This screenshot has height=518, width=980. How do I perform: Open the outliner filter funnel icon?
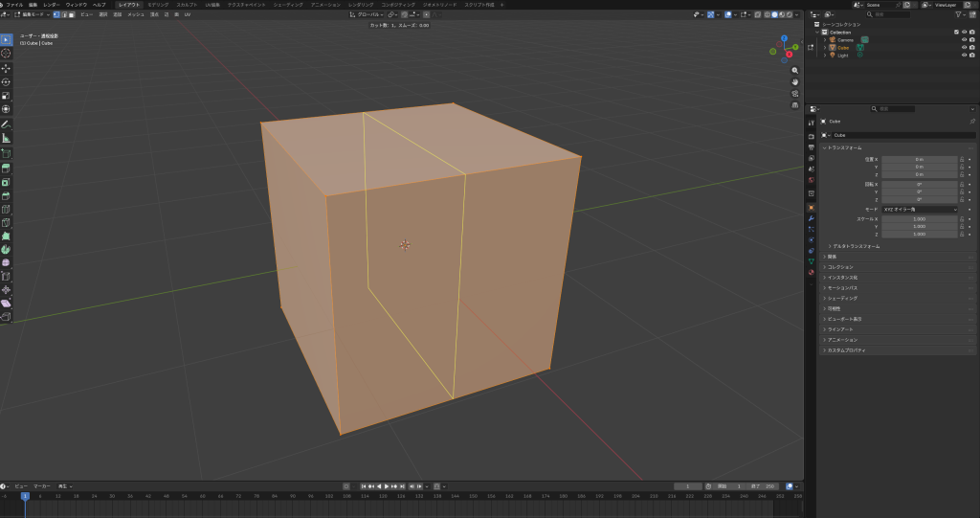959,14
